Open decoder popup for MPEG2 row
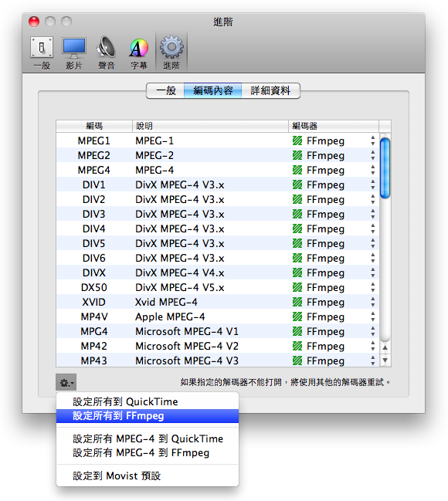Screen dimensions: 448x501 (x=373, y=155)
